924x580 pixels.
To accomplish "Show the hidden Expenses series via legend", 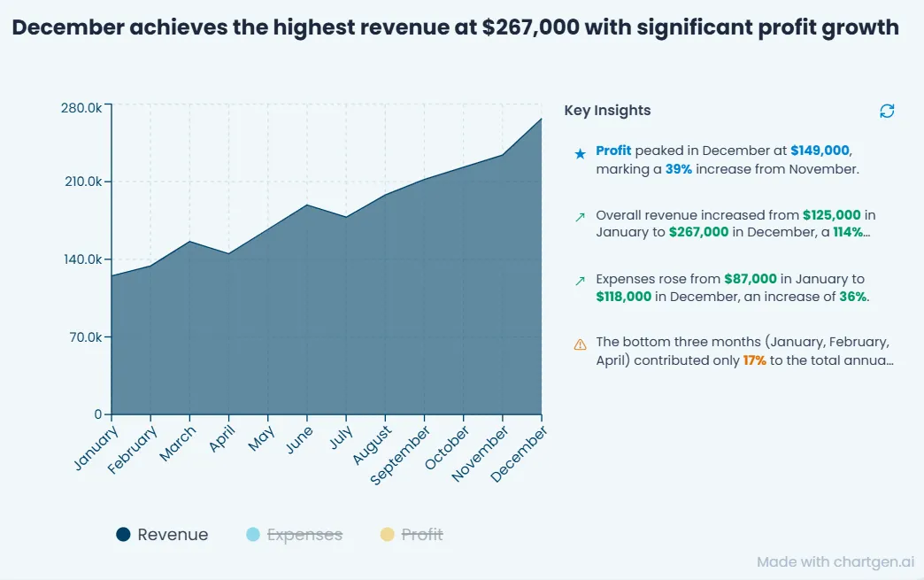I will 294,535.
